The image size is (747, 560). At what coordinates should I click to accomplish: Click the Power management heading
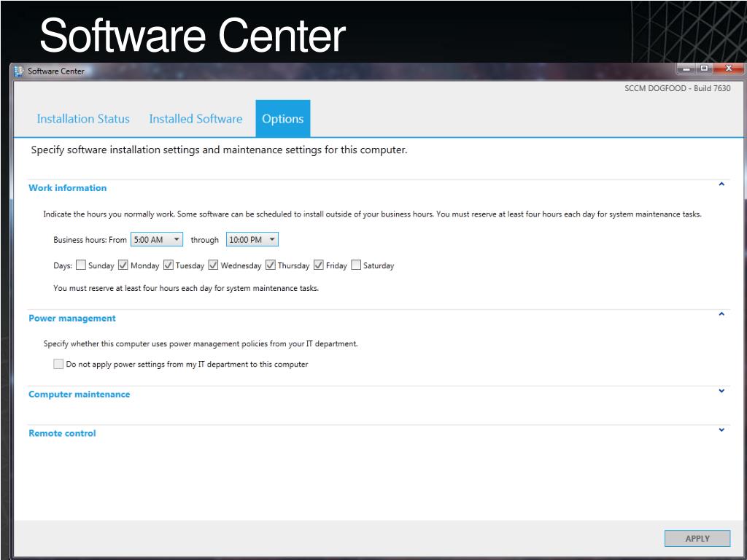[x=72, y=319]
